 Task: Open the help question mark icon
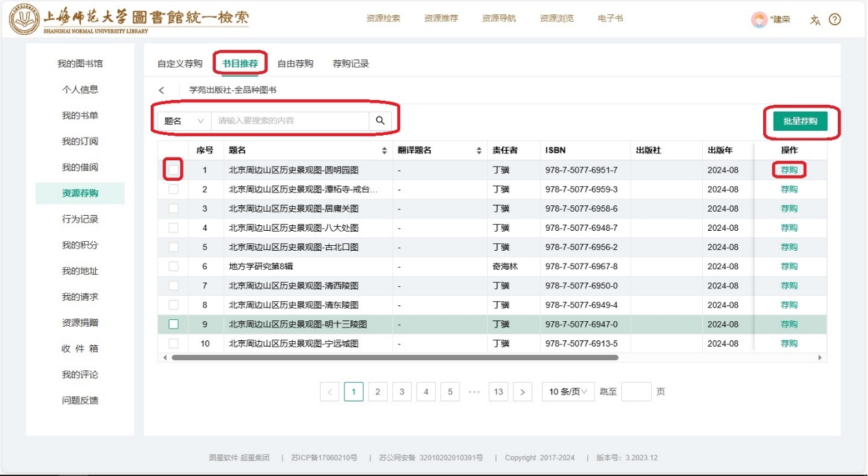(x=834, y=20)
